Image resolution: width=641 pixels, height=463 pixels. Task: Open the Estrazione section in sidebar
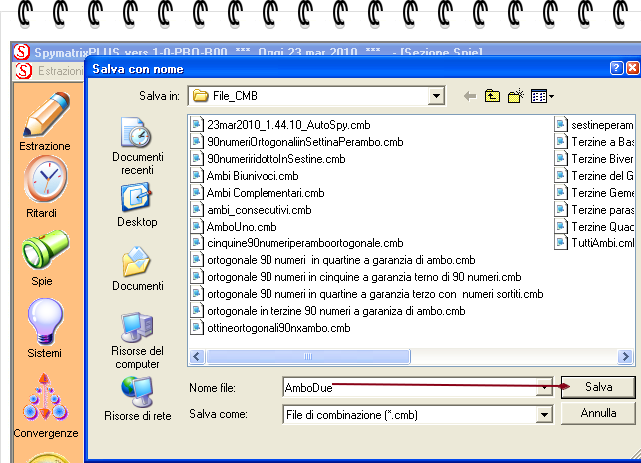pyautogui.click(x=45, y=119)
